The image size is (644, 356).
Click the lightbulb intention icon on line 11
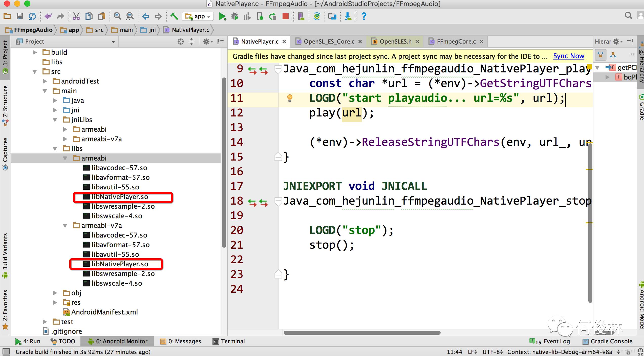click(290, 98)
